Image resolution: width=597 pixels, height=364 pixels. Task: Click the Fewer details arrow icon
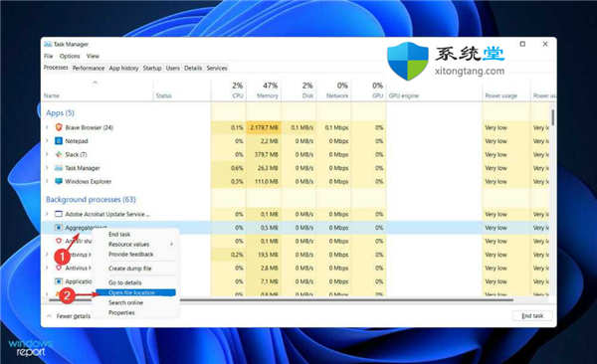point(49,316)
